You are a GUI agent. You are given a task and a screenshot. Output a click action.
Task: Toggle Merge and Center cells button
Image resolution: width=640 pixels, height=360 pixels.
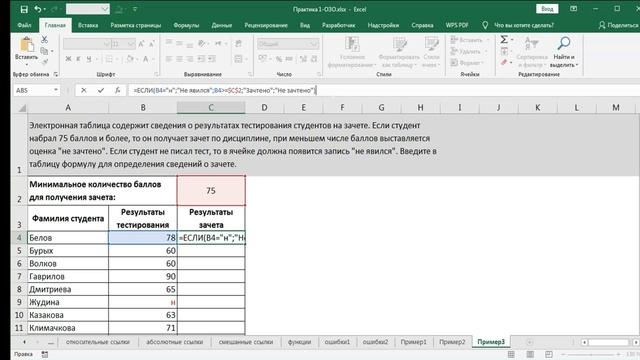(x=239, y=59)
